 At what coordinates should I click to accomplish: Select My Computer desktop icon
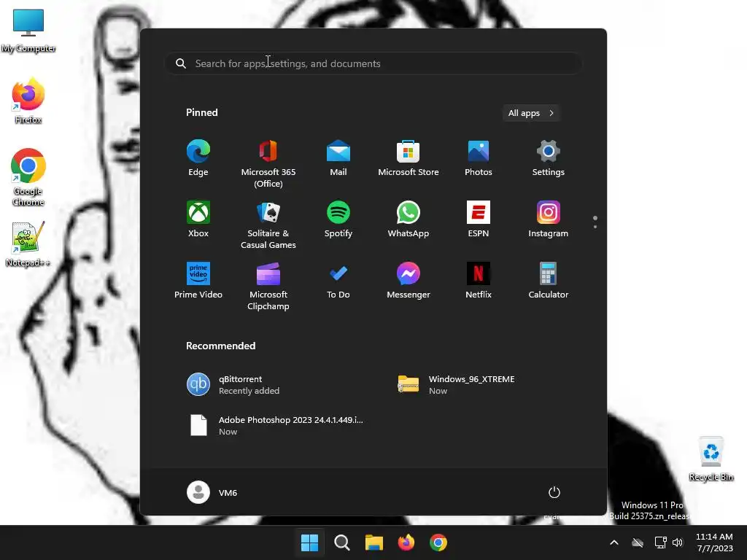click(28, 31)
